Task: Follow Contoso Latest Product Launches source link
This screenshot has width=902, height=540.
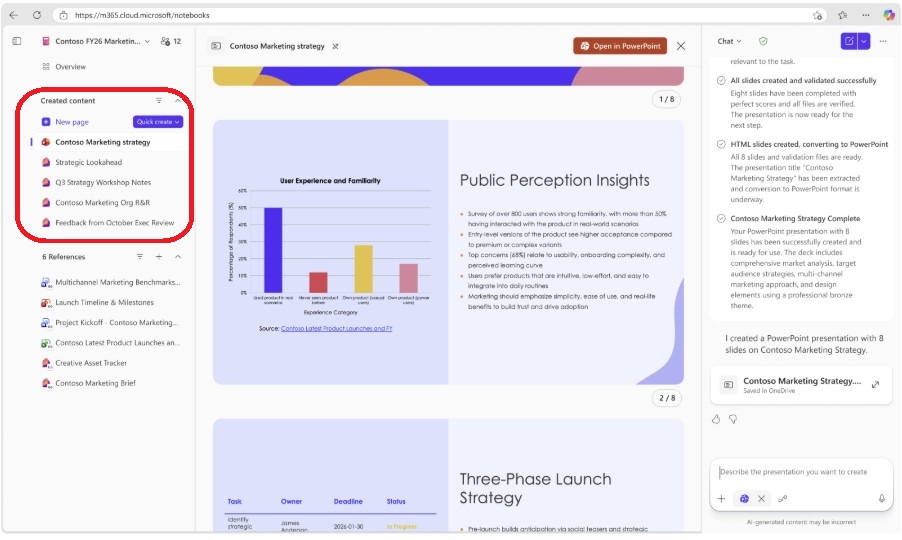Action: (337, 328)
